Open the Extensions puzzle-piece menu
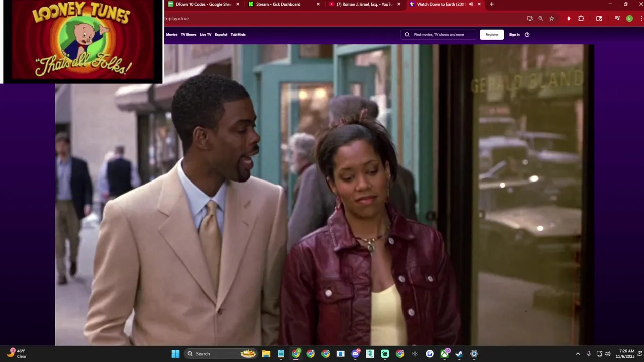The image size is (644, 362). pyautogui.click(x=581, y=19)
